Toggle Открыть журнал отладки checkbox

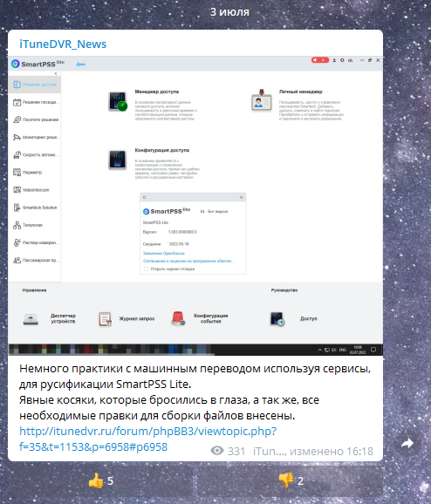[x=146, y=269]
